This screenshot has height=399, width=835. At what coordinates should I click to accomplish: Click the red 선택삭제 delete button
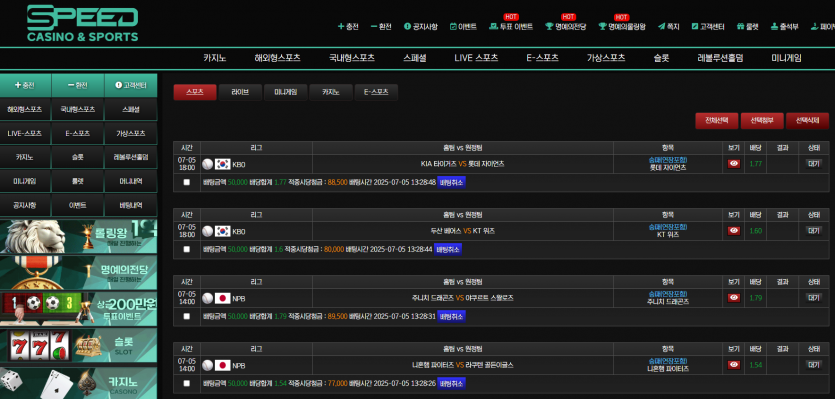coord(807,121)
